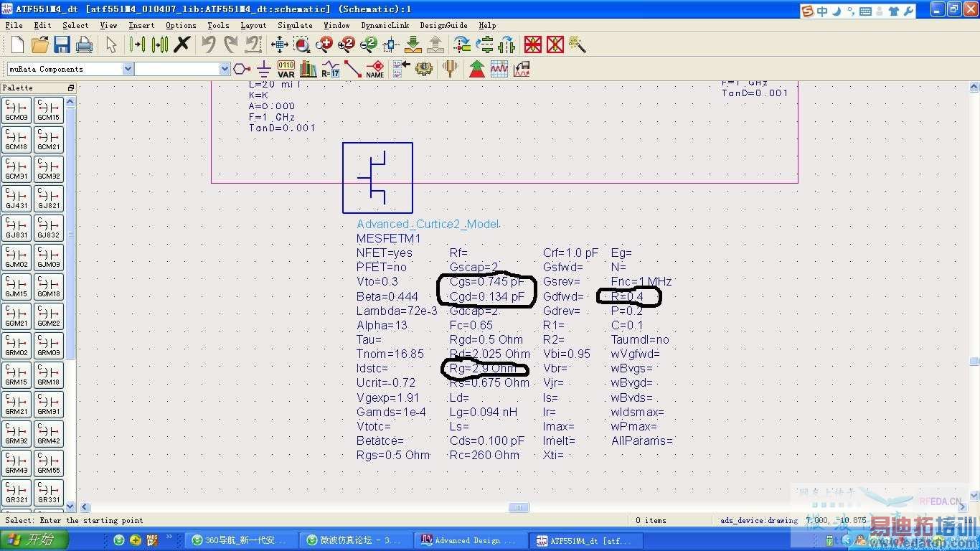980x551 pixels.
Task: Zoom out by two using minus magnifier
Action: [x=369, y=44]
